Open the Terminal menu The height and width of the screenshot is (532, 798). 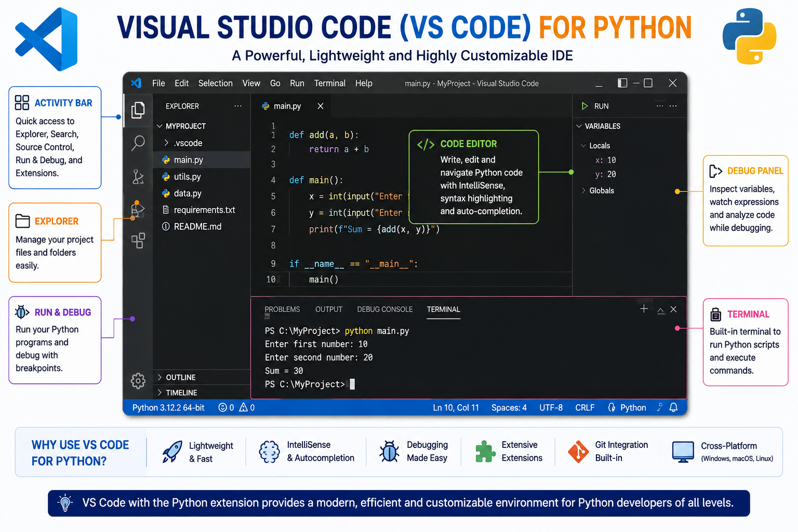(x=330, y=83)
